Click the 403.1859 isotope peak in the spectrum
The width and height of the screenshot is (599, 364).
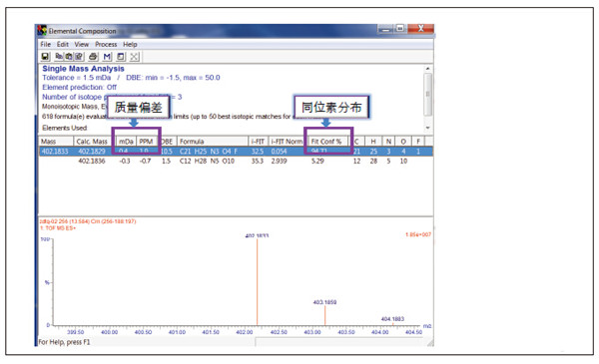(325, 314)
